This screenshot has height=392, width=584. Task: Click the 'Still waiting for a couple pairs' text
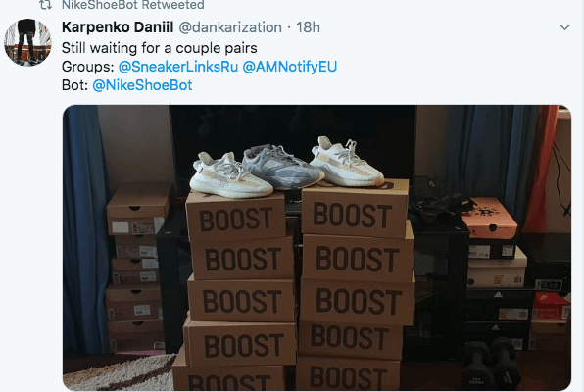pyautogui.click(x=160, y=48)
